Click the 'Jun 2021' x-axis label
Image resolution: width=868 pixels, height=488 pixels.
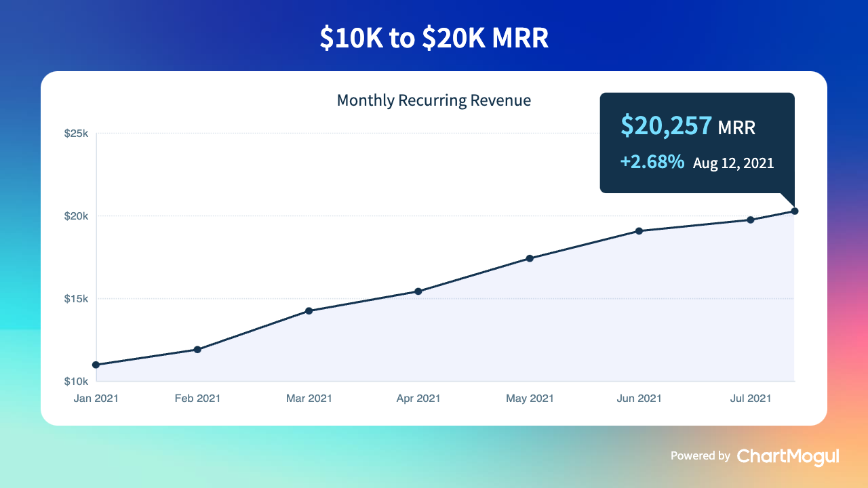(x=639, y=399)
